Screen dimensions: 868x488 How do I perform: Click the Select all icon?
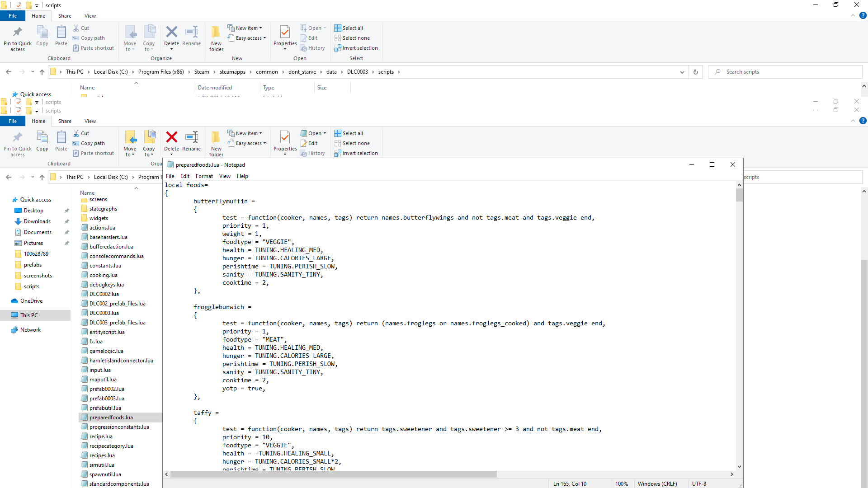(338, 133)
